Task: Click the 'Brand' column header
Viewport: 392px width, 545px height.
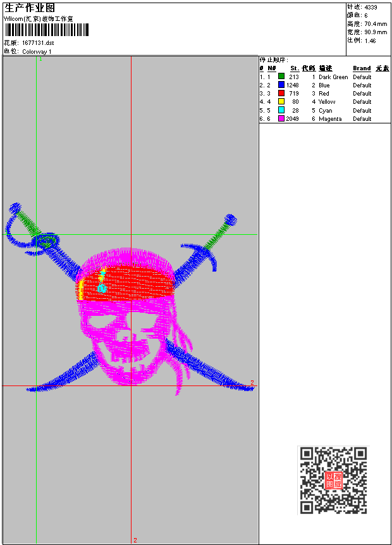Action: [362, 68]
